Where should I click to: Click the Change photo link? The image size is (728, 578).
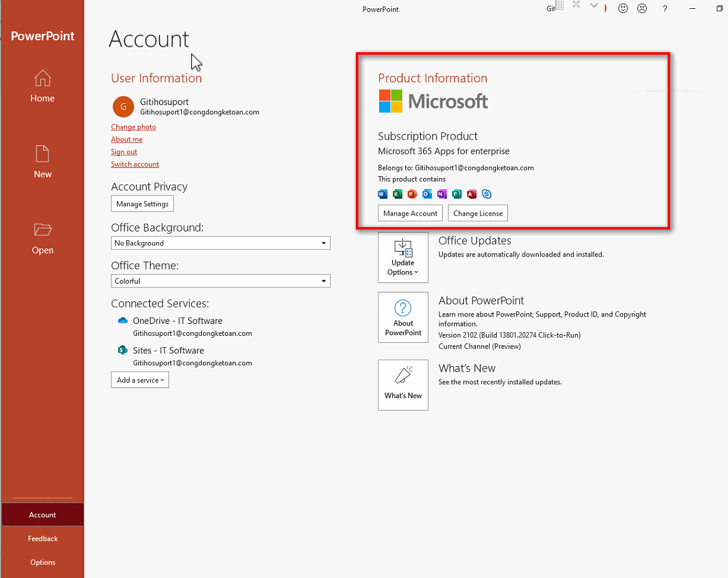coord(133,127)
